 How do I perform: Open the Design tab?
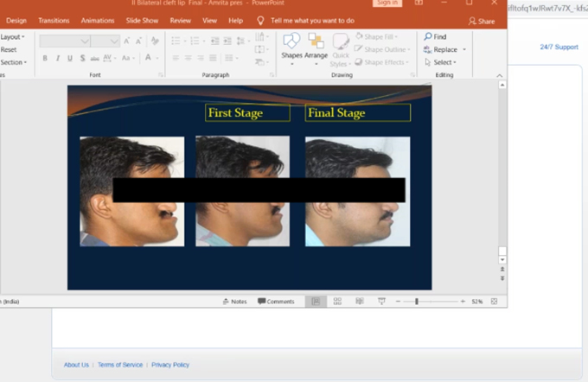tap(16, 21)
